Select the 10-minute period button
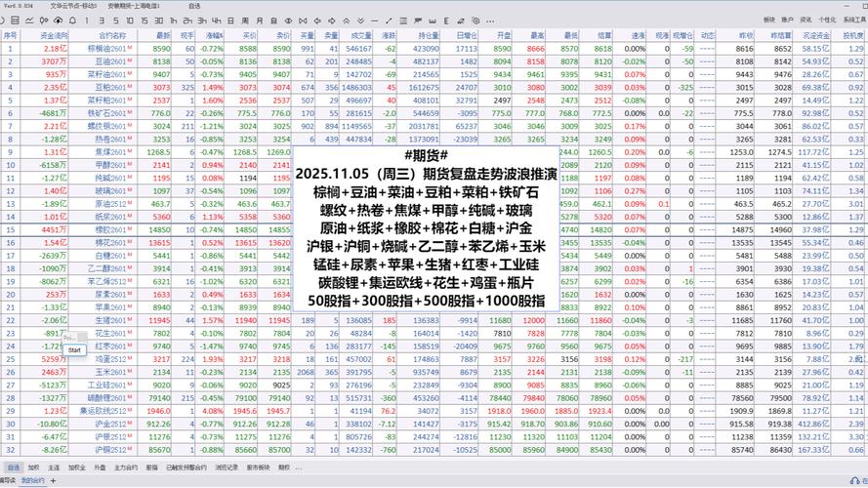 (x=130, y=20)
